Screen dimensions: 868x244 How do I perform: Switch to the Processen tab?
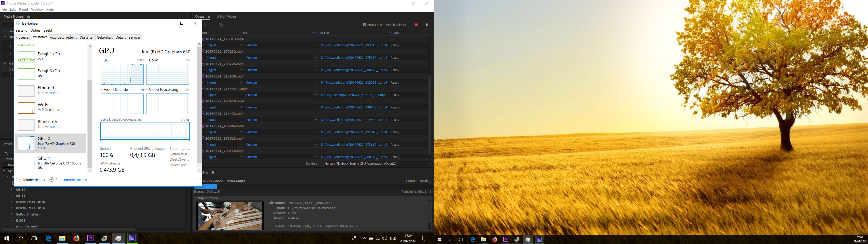tap(23, 38)
